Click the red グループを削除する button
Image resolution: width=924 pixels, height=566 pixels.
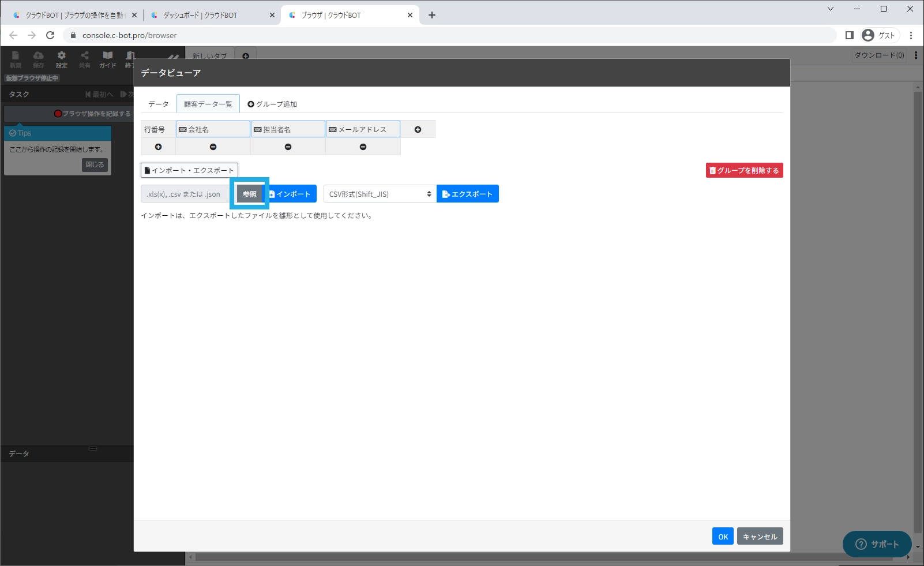744,170
